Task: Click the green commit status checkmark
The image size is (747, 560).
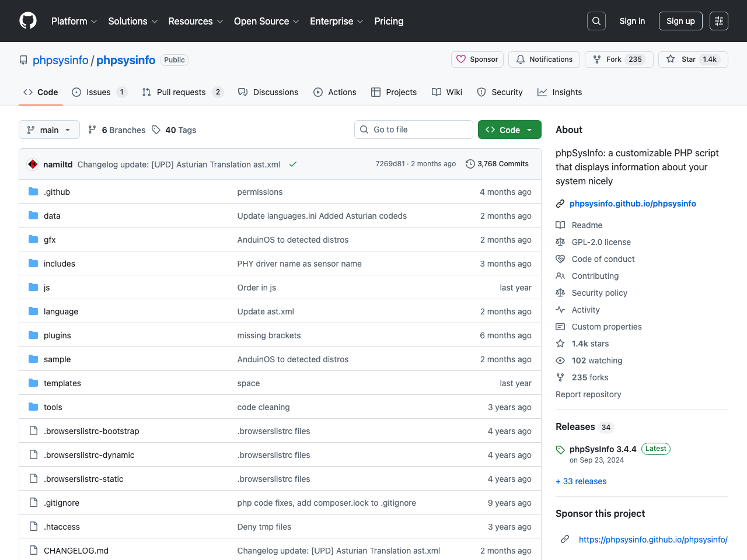Action: [293, 164]
